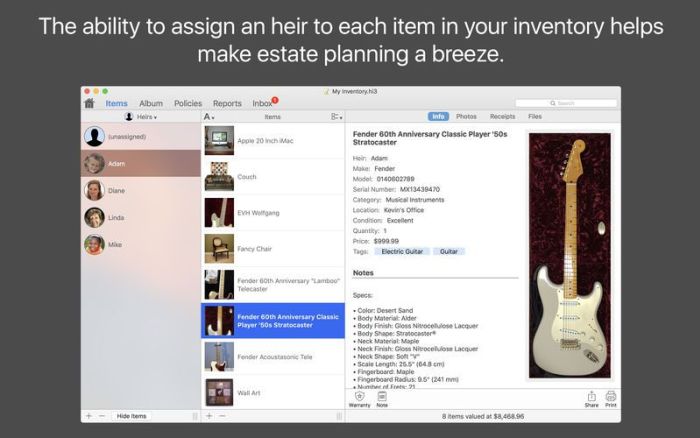Click the home icon in the toolbar
Image resolution: width=700 pixels, height=438 pixels.
pos(89,103)
